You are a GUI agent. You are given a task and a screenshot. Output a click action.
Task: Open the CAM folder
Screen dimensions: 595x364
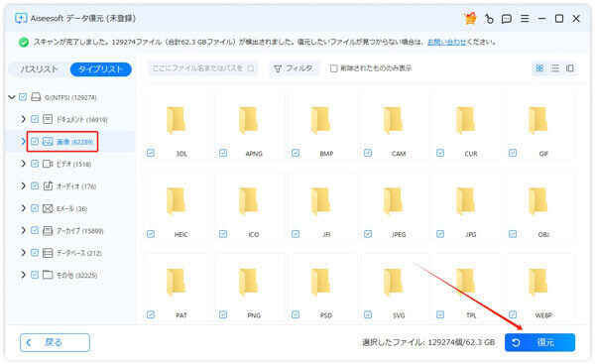(393, 121)
